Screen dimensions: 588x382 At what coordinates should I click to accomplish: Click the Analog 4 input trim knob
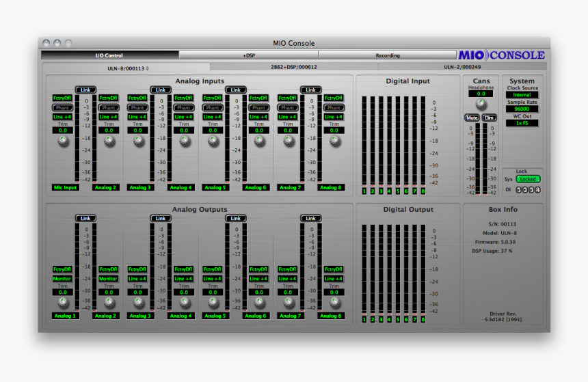(x=185, y=141)
